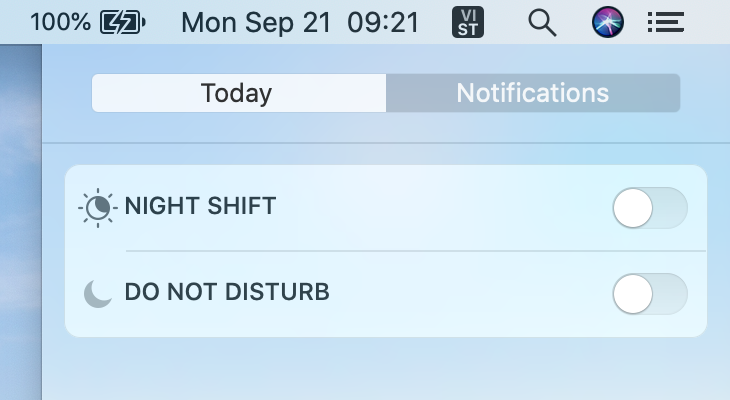Click the DO NOT DISTURB label
The image size is (730, 400).
[227, 292]
